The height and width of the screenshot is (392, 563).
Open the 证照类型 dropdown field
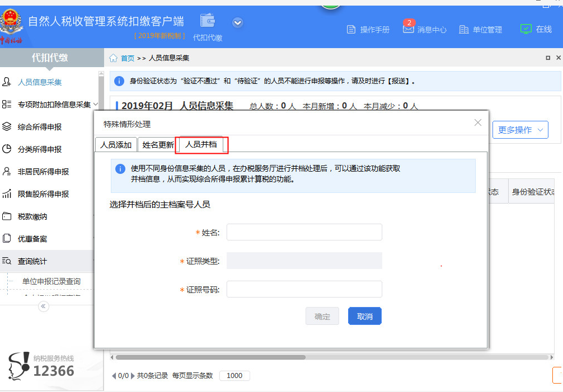coord(304,261)
